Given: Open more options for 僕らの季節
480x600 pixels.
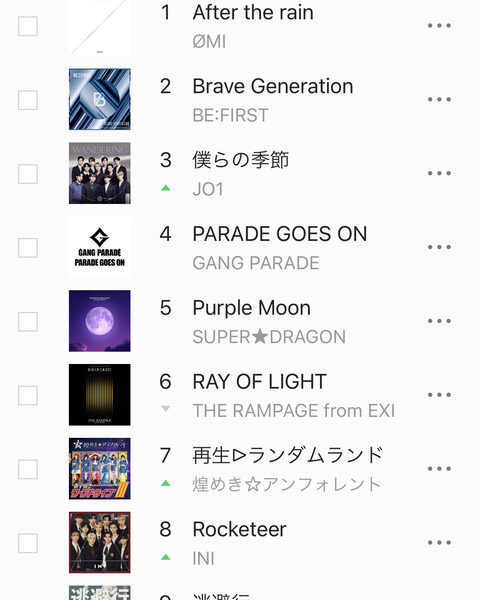Looking at the screenshot, I should (439, 173).
